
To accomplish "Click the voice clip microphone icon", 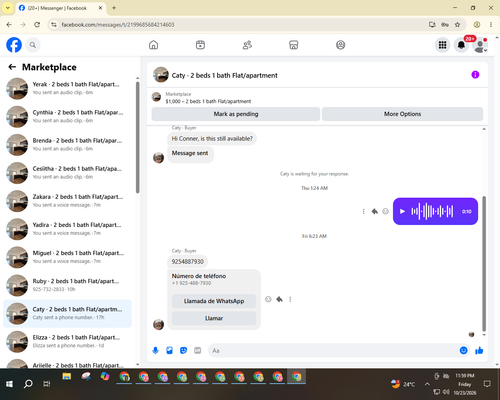I will 155,350.
